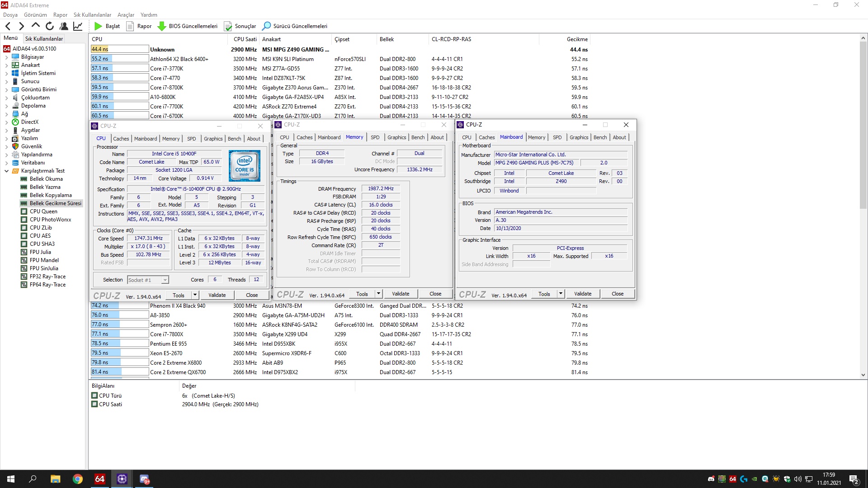Image resolution: width=868 pixels, height=488 pixels.
Task: Open the Dosya menu
Action: click(x=10, y=15)
